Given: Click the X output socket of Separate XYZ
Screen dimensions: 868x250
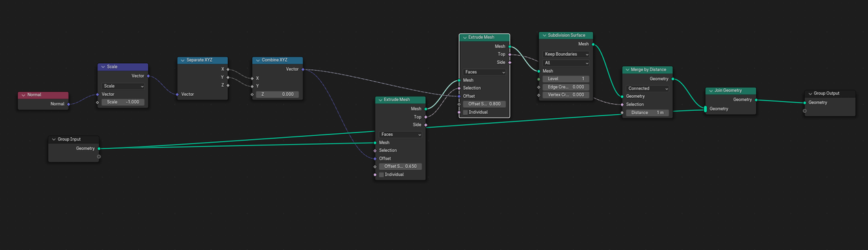Looking at the screenshot, I should [228, 69].
